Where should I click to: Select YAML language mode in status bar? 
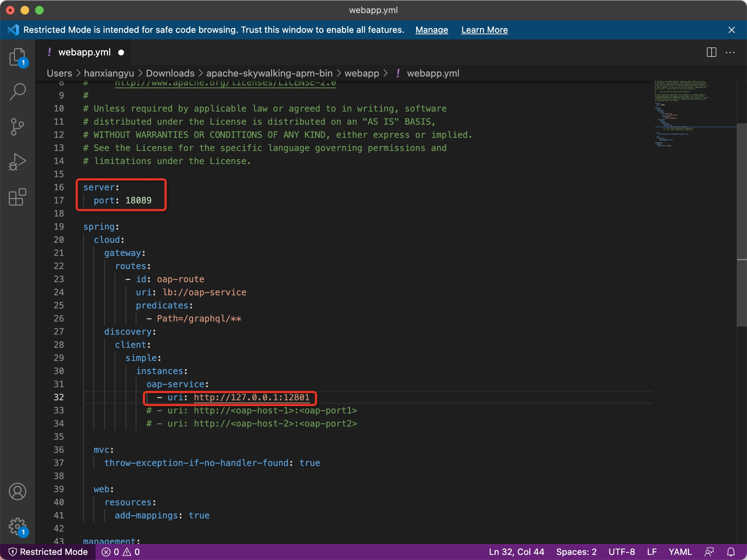(680, 552)
